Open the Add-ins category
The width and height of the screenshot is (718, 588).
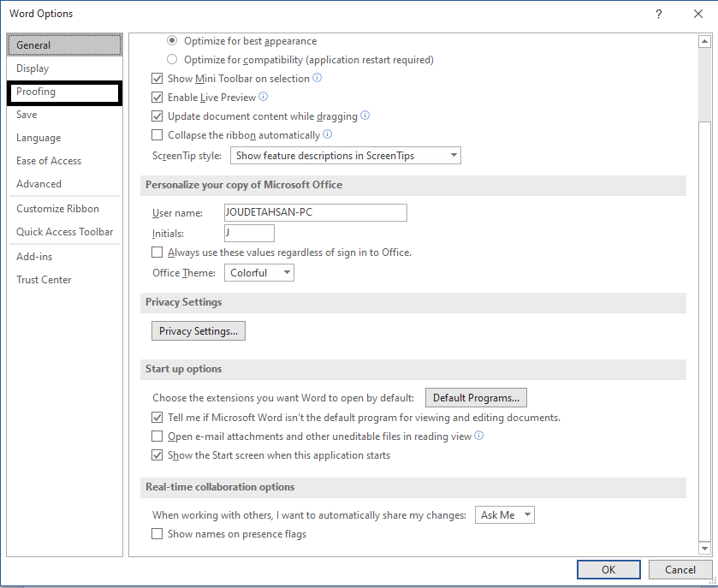click(64, 257)
